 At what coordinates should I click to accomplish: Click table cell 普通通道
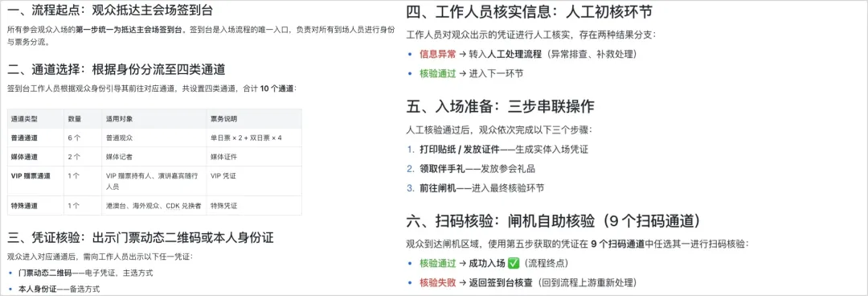click(x=24, y=138)
